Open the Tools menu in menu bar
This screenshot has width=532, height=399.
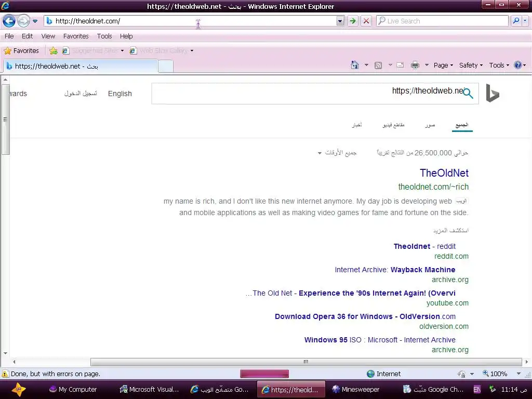coord(104,36)
